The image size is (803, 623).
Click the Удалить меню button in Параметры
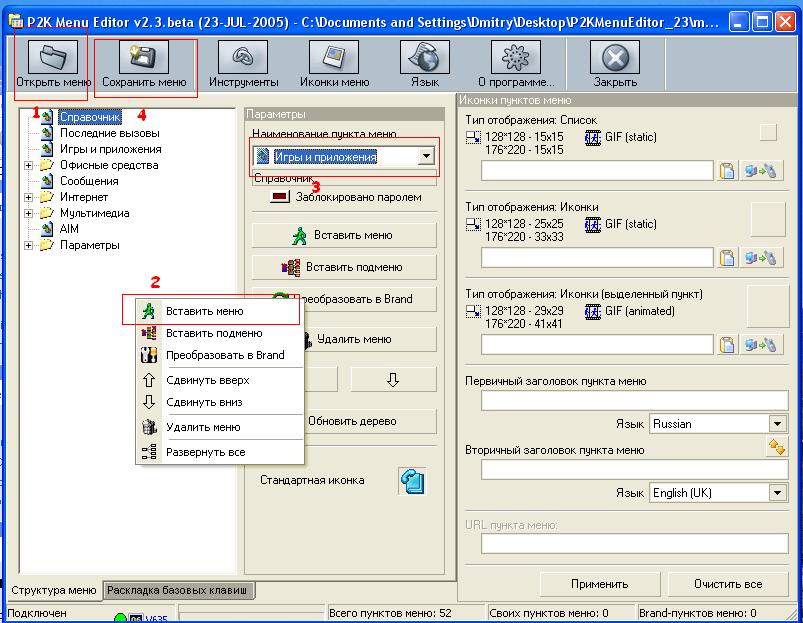pos(370,339)
